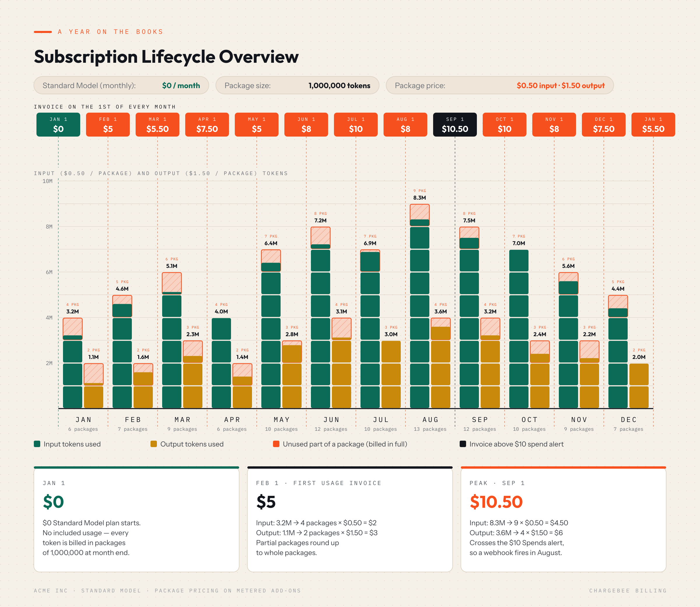Select the OCT 1 $10 invoice badge
Viewport: 700px width, 607px height.
(505, 125)
